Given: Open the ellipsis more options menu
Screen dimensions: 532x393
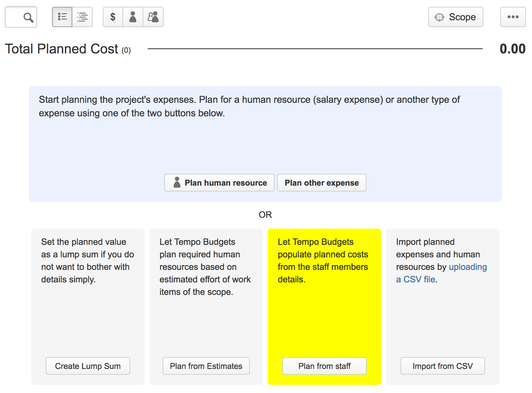Looking at the screenshot, I should point(513,17).
